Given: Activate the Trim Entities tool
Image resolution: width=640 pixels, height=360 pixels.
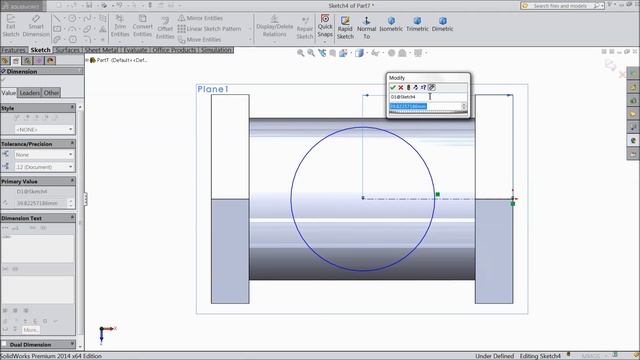Looking at the screenshot, I should (x=120, y=26).
